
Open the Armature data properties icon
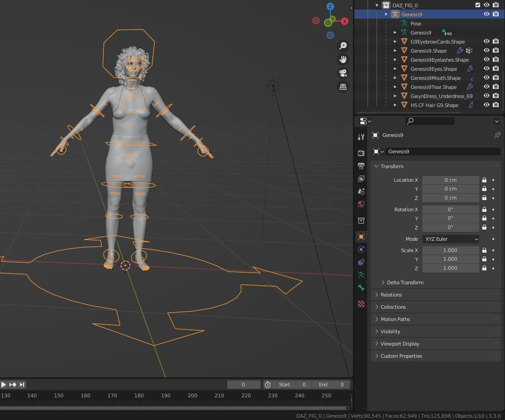click(x=361, y=275)
